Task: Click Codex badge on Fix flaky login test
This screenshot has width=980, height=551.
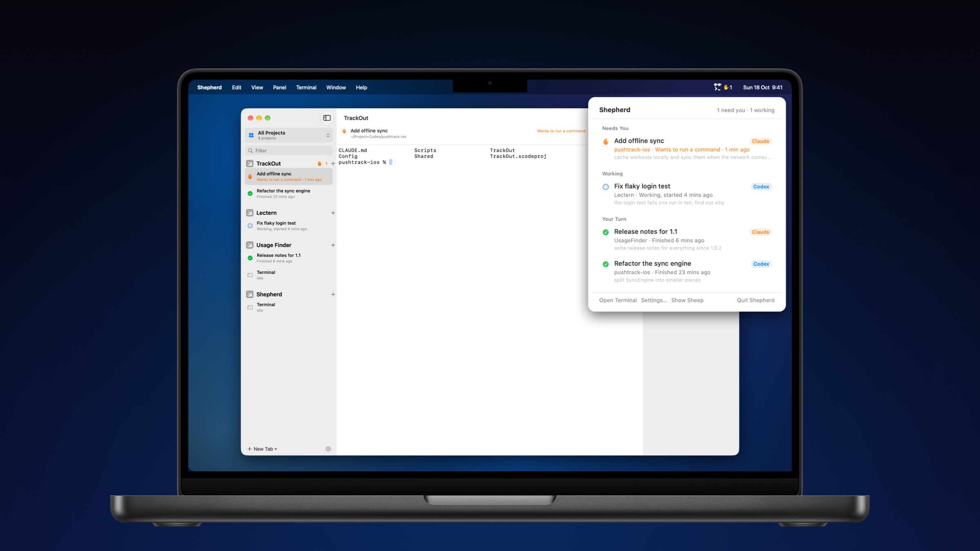Action: point(761,187)
